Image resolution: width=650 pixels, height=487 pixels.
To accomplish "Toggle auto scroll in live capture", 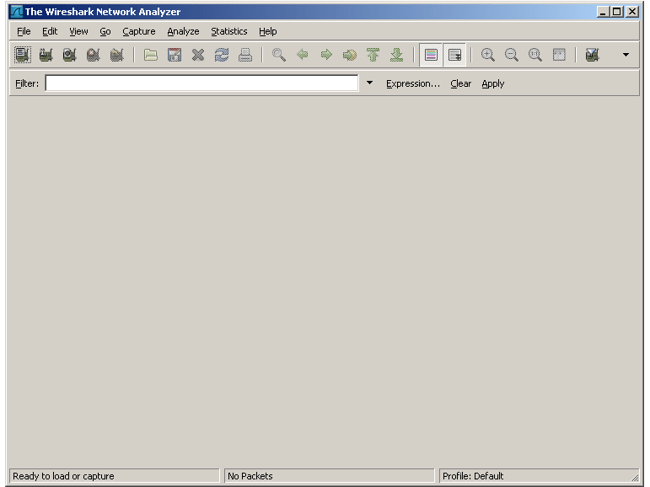I will 455,55.
